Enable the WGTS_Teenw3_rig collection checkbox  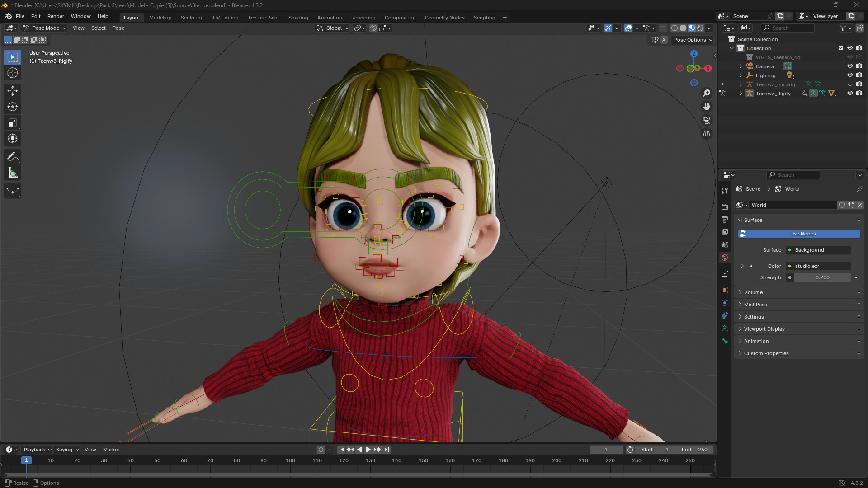pos(841,57)
